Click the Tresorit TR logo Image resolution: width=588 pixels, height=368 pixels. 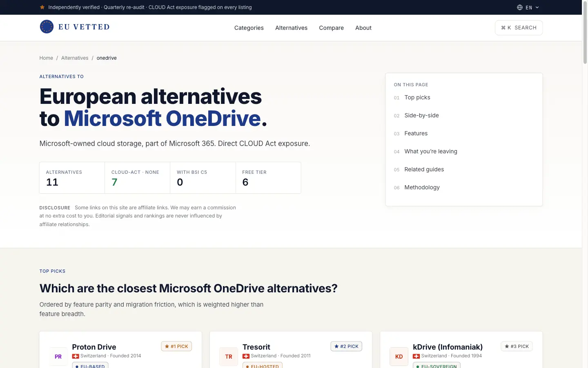pos(229,357)
